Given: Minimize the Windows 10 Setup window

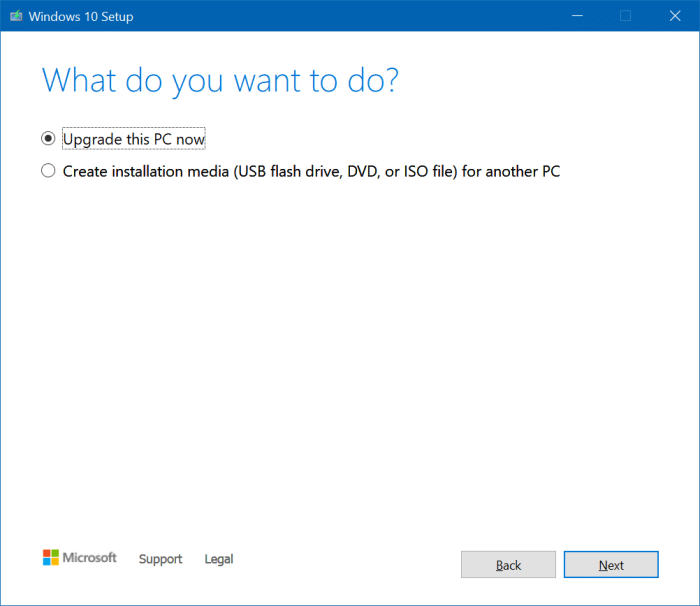Looking at the screenshot, I should tap(577, 16).
